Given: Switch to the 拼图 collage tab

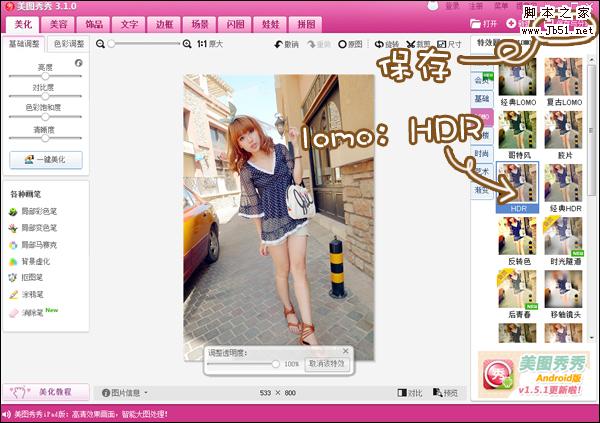Looking at the screenshot, I should click(306, 24).
